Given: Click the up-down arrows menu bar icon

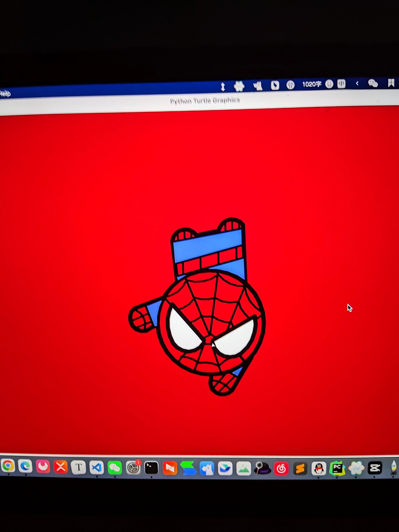Looking at the screenshot, I should [223, 87].
